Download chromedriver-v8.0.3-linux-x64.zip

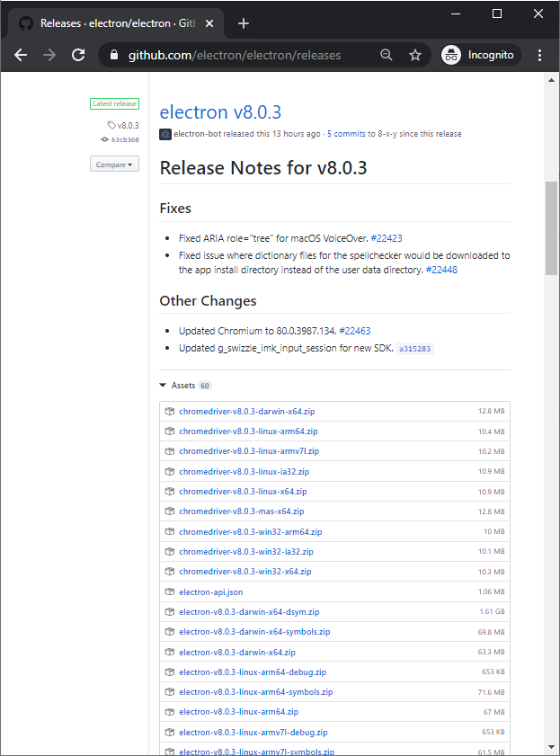point(243,492)
